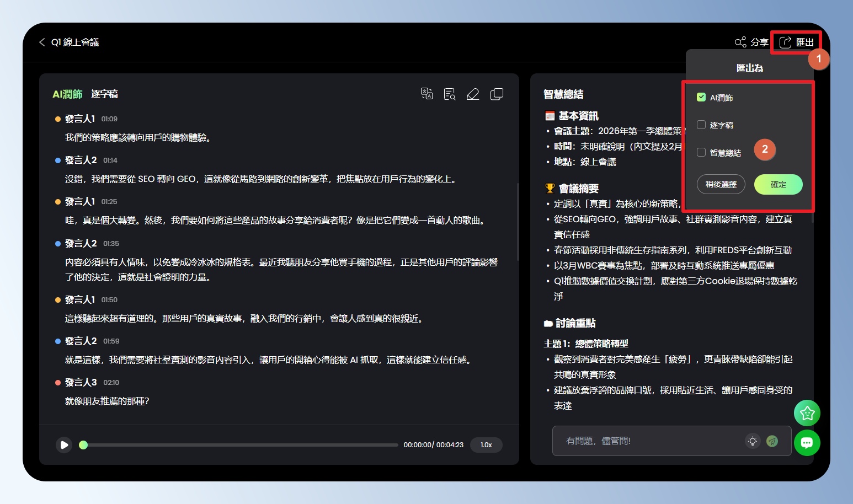This screenshot has width=853, height=504.
Task: Click the 稍後選擇 button
Action: [x=721, y=185]
